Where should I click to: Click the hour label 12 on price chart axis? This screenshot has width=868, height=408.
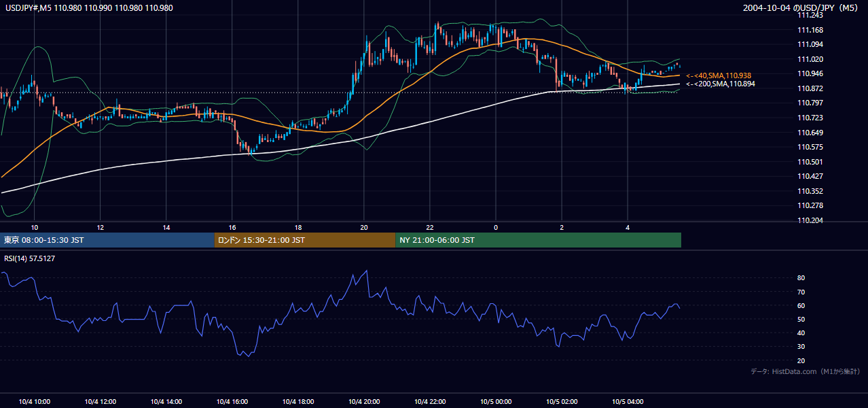tap(101, 227)
